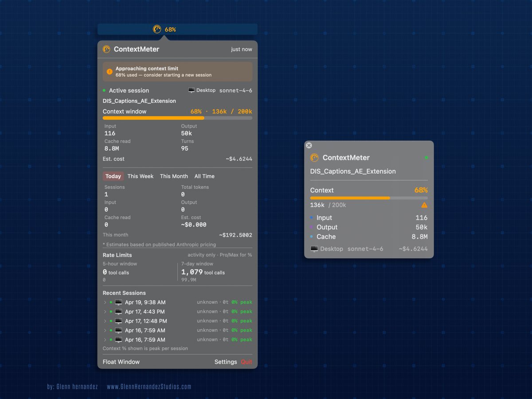
Task: Click the green status dot in the floating window
Action: [426, 157]
